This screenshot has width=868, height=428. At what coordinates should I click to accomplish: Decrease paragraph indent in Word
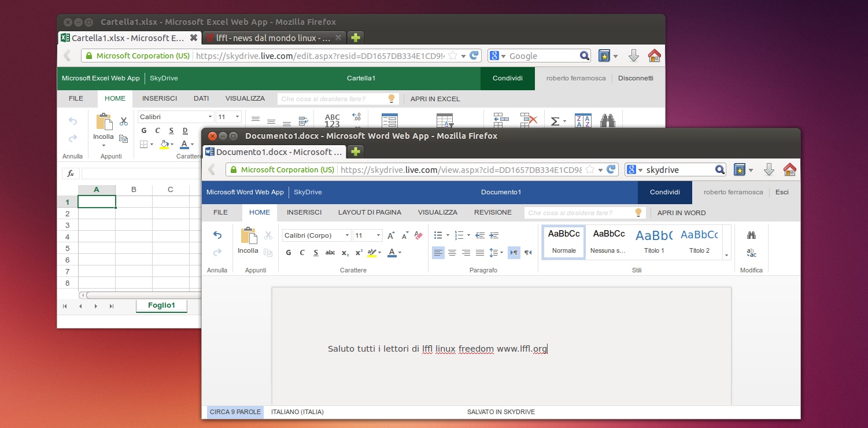point(480,235)
